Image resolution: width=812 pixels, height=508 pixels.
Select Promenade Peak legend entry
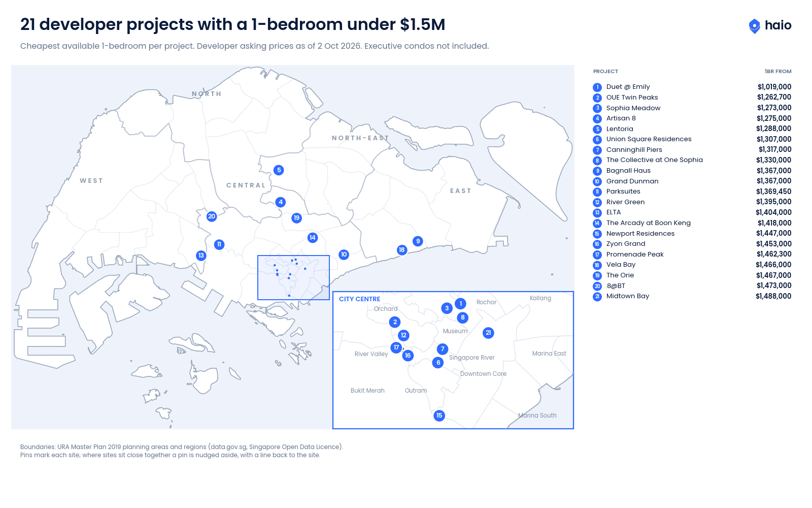click(692, 255)
